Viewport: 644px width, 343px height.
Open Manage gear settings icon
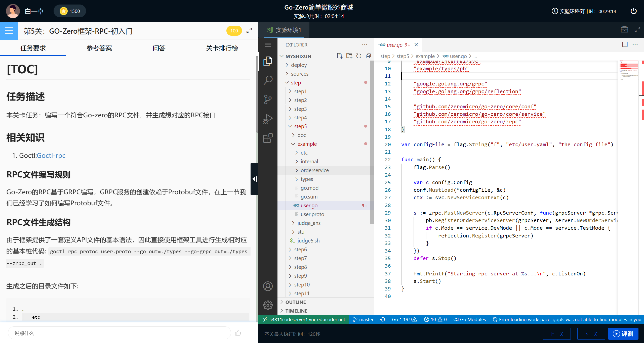tap(268, 305)
